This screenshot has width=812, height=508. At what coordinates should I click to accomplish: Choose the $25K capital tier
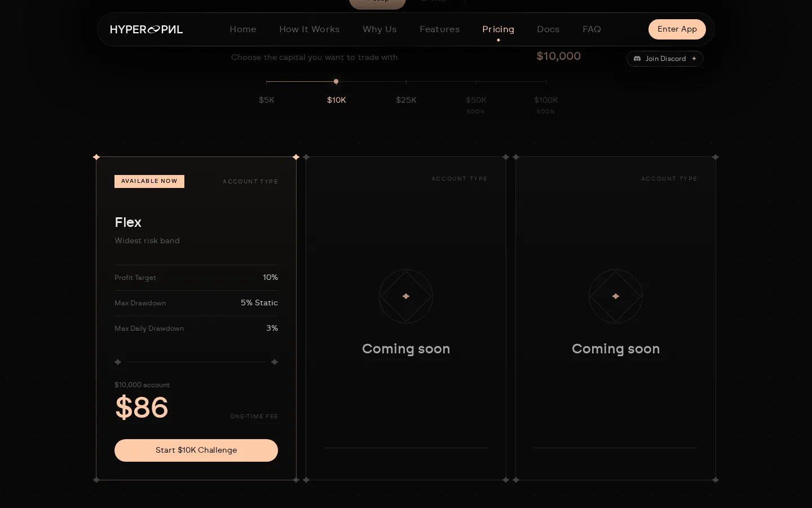pos(406,100)
